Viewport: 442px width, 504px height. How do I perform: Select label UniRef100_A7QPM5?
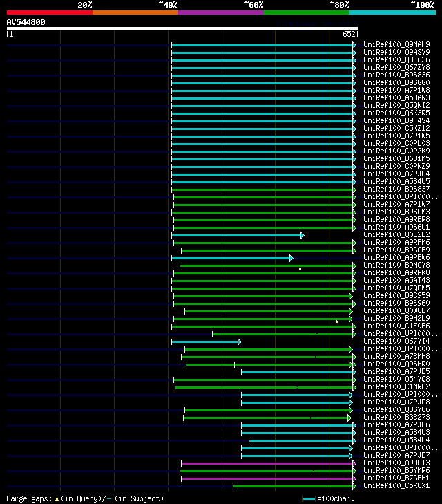(x=396, y=288)
